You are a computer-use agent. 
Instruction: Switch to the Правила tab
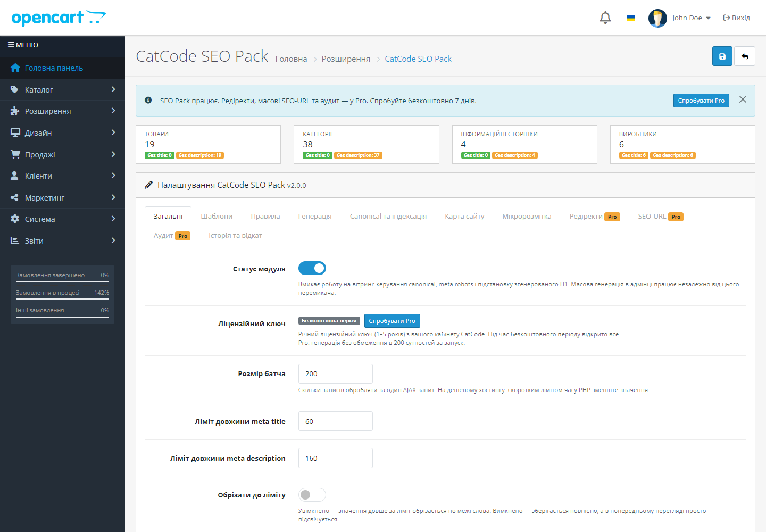click(x=265, y=217)
